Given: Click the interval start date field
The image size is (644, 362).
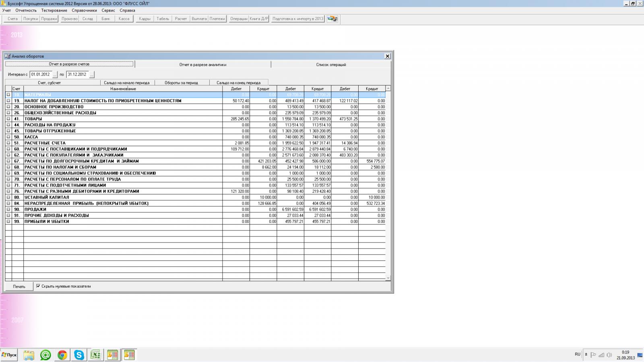Looking at the screenshot, I should pyautogui.click(x=41, y=74).
